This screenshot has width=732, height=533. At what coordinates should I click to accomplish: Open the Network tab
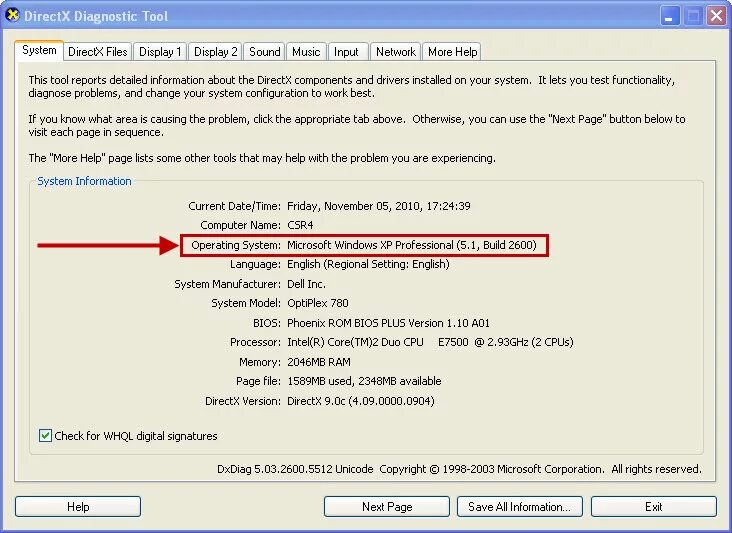396,52
